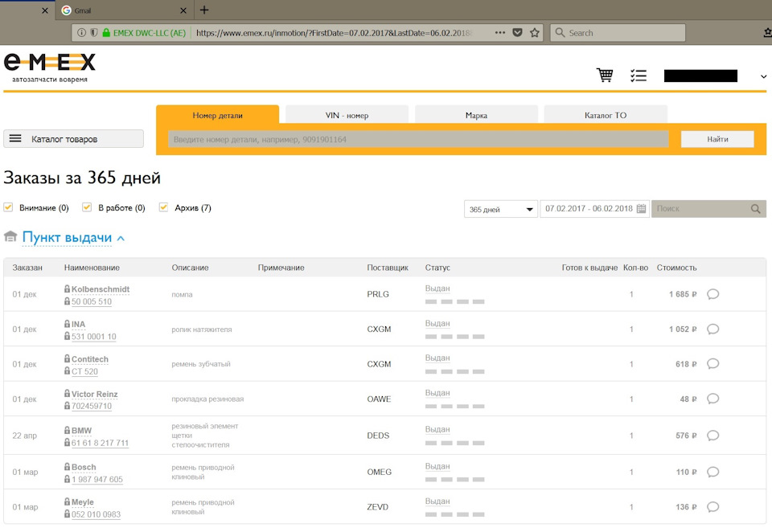This screenshot has width=772, height=532.
Task: Open the shopping cart icon
Action: pyautogui.click(x=605, y=76)
